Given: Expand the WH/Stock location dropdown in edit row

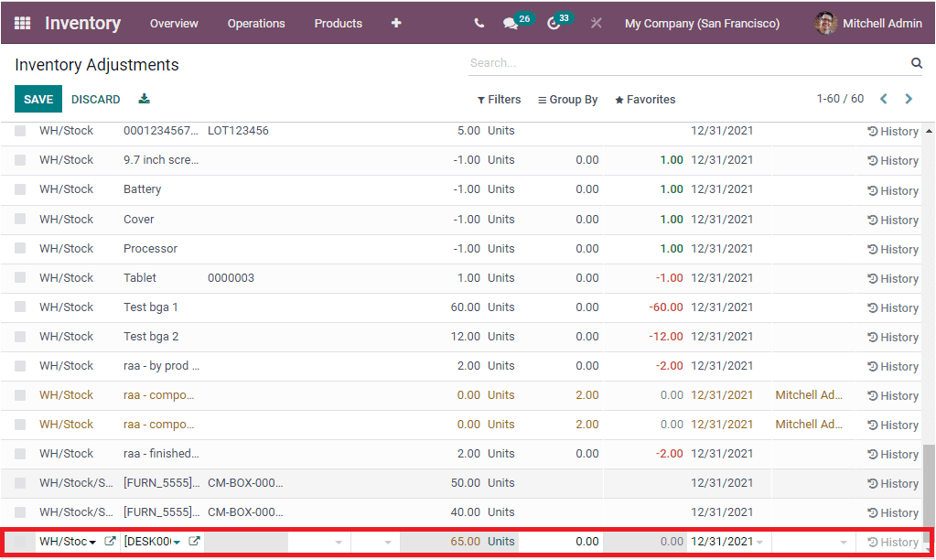Looking at the screenshot, I should click(94, 541).
